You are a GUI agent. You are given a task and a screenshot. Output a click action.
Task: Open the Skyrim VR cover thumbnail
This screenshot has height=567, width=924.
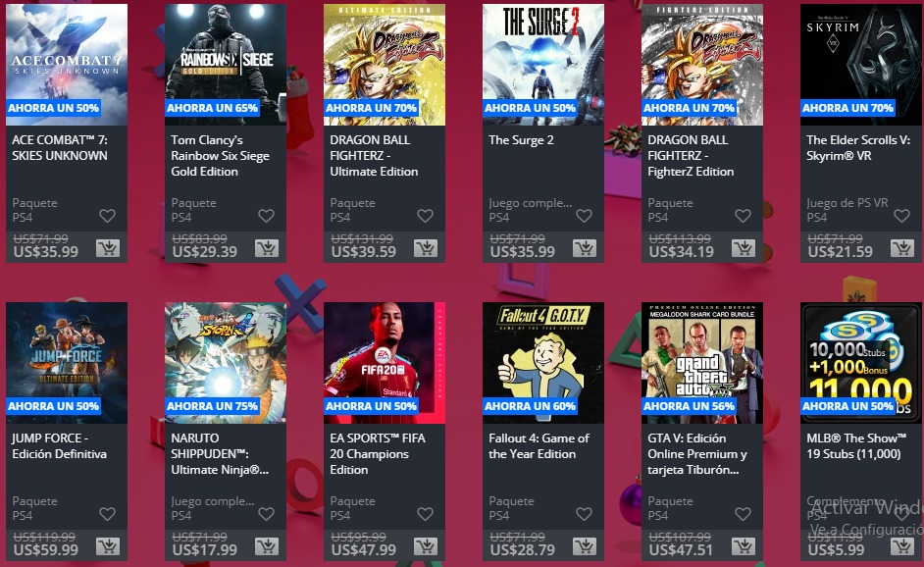[861, 65]
